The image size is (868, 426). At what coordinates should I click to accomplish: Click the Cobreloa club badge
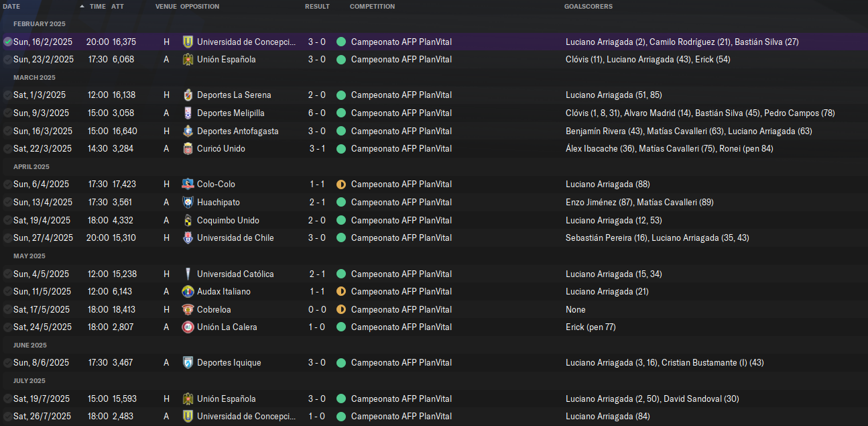pos(188,309)
